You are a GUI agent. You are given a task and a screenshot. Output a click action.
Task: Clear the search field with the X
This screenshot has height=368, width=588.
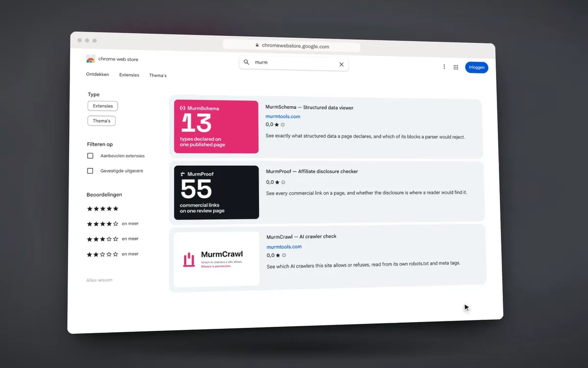coord(342,64)
